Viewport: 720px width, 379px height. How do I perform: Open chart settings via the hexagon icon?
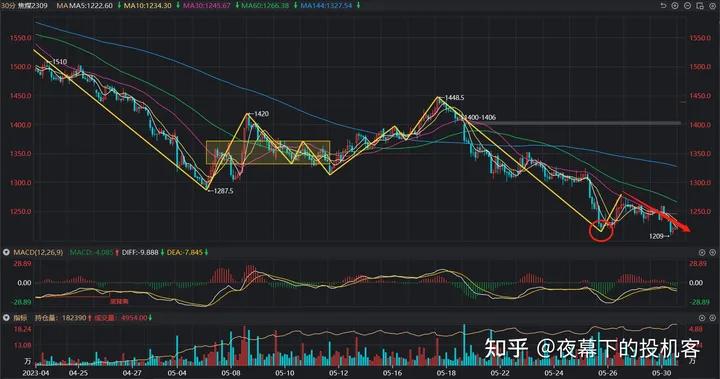click(712, 6)
